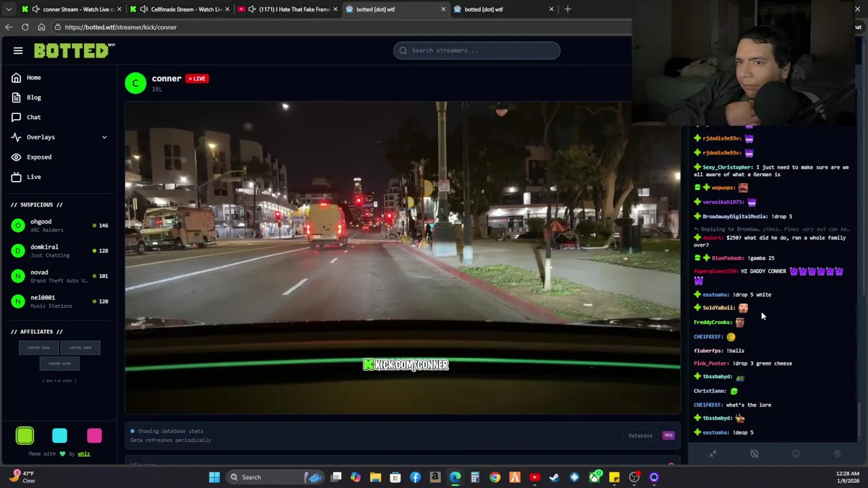
Task: Go back in the browser
Action: click(9, 27)
